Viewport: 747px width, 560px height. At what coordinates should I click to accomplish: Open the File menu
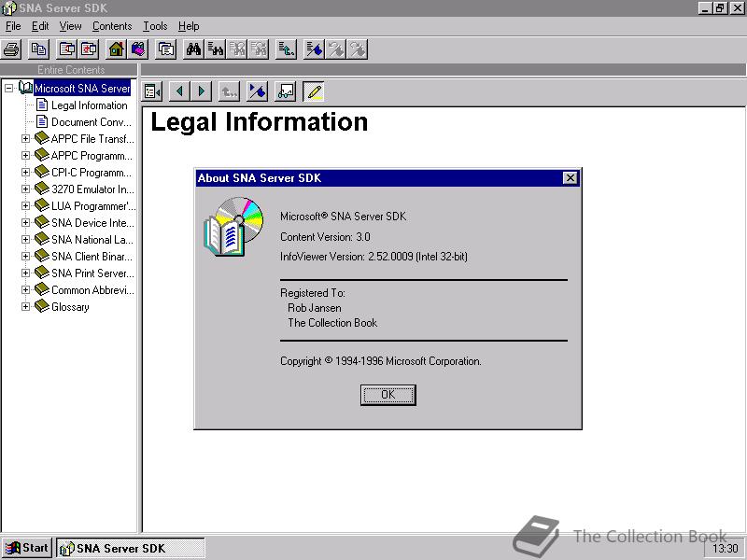13,26
